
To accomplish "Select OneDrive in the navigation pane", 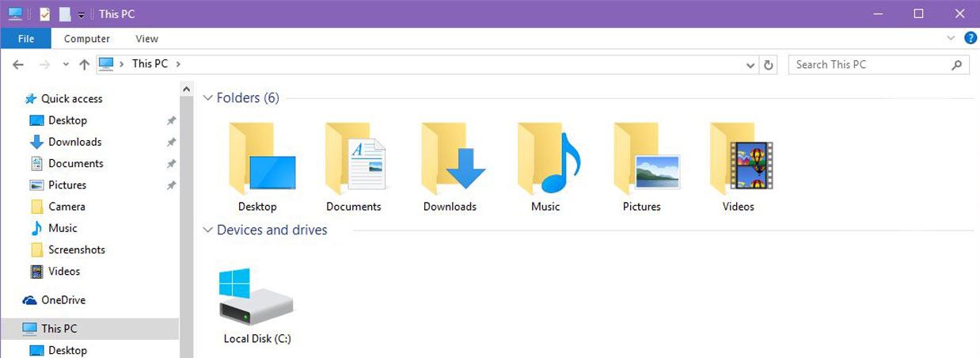I will click(63, 300).
